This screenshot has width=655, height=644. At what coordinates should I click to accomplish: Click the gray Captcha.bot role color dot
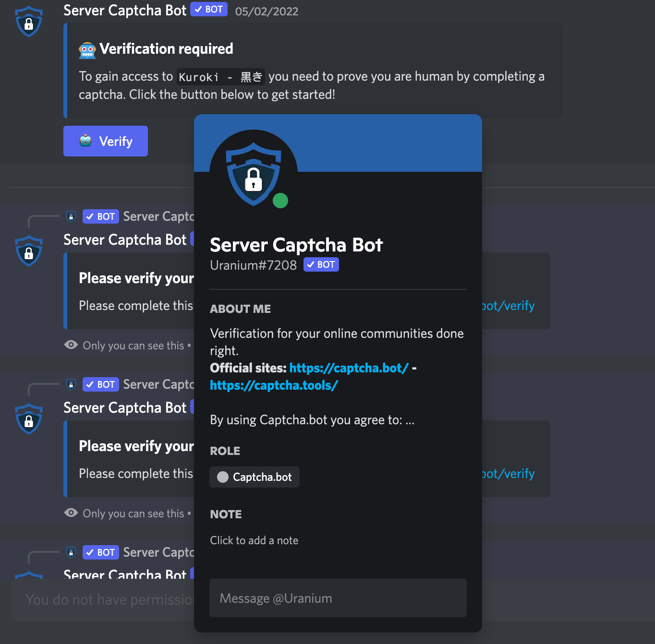pyautogui.click(x=223, y=477)
